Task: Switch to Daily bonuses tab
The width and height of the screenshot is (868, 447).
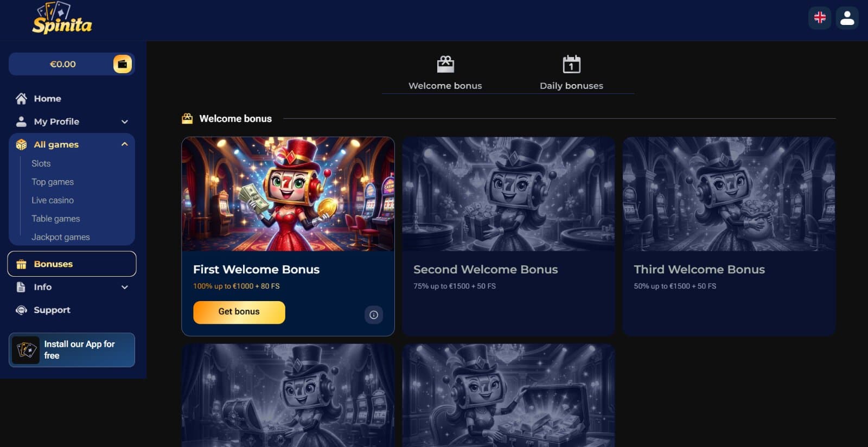Action: [x=571, y=73]
